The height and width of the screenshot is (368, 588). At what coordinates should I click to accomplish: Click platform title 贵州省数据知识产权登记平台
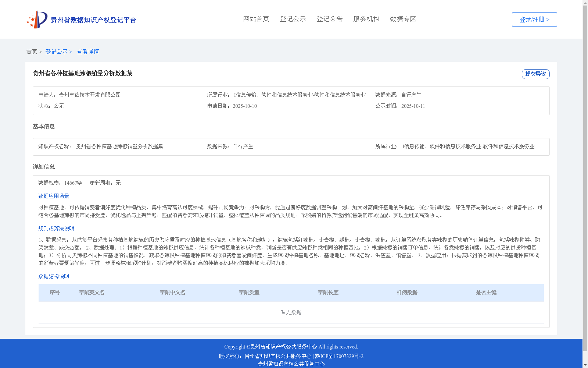(x=93, y=20)
